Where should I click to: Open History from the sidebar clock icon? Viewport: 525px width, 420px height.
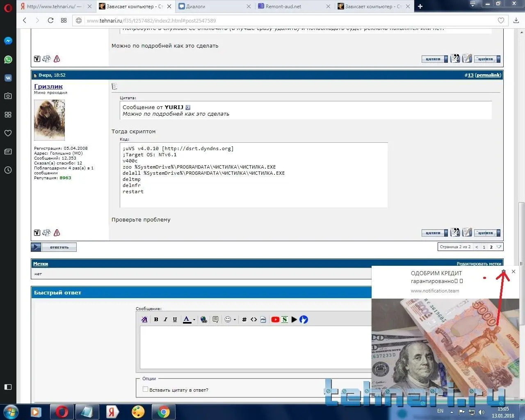point(8,170)
